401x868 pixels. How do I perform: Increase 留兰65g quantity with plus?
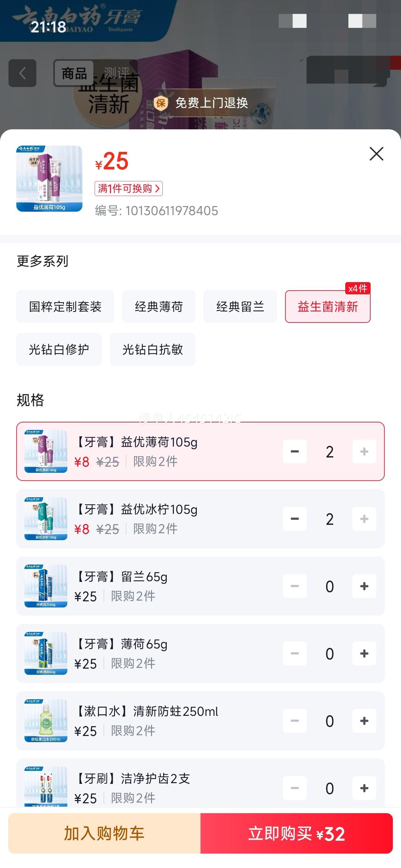pos(364,586)
